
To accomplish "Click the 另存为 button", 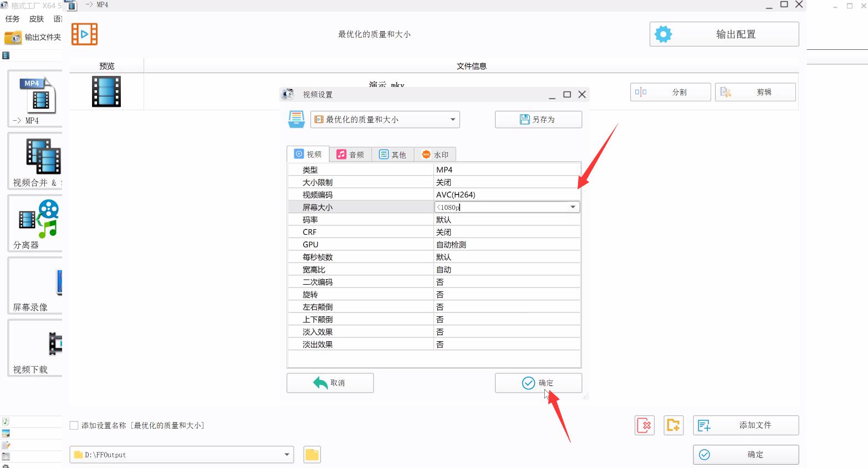I will (x=538, y=120).
